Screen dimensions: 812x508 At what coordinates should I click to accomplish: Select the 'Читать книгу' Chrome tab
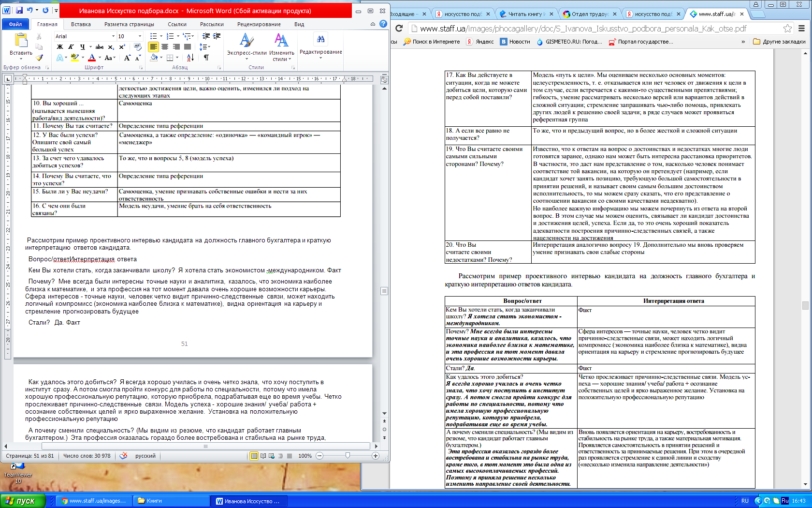tap(526, 14)
